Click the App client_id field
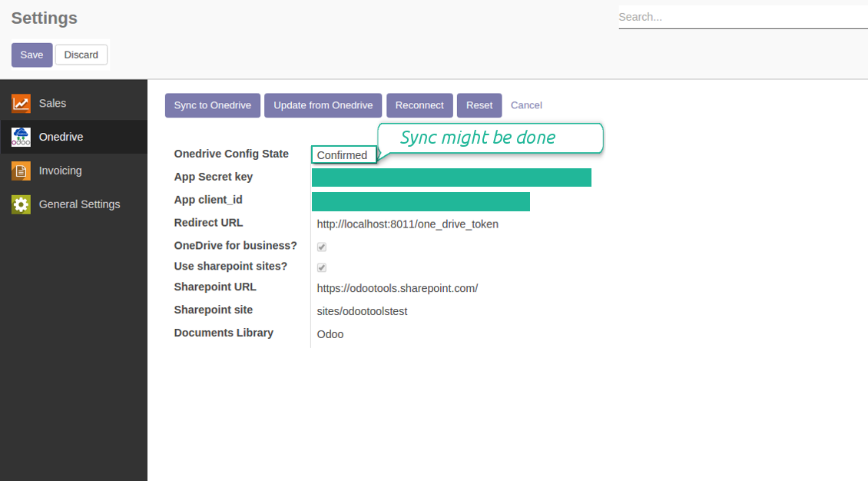The image size is (868, 481). pyautogui.click(x=421, y=201)
